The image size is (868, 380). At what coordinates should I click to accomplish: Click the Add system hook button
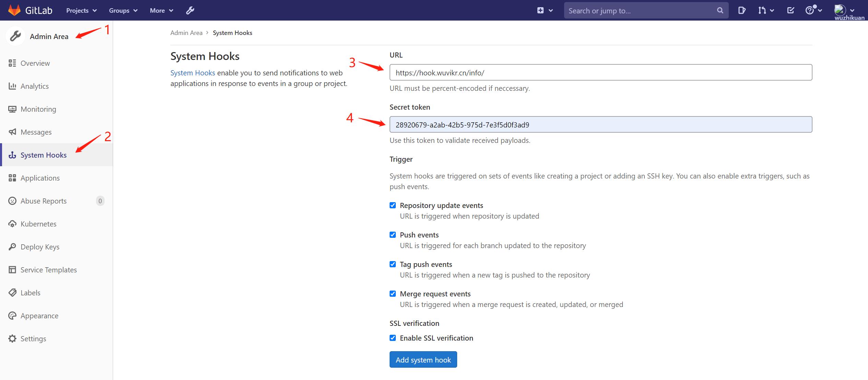coord(423,359)
